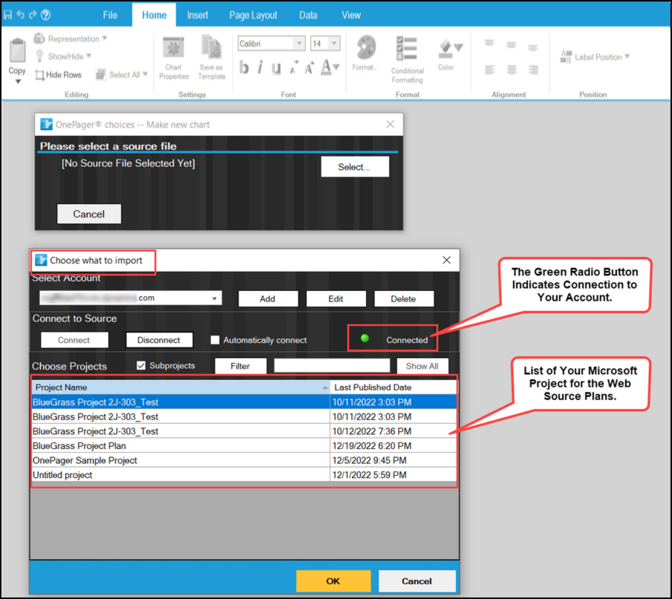This screenshot has height=599, width=672.
Task: Click the decrease font size icon
Action: coord(294,67)
